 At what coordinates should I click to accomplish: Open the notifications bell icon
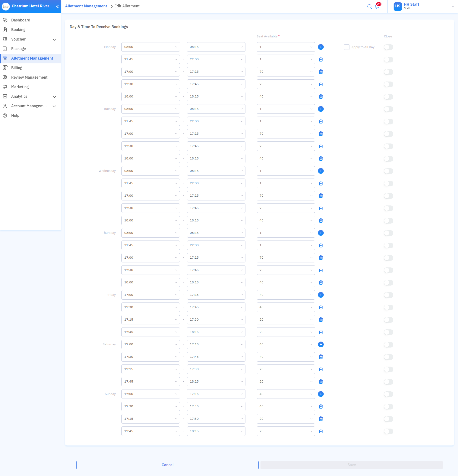point(377,7)
